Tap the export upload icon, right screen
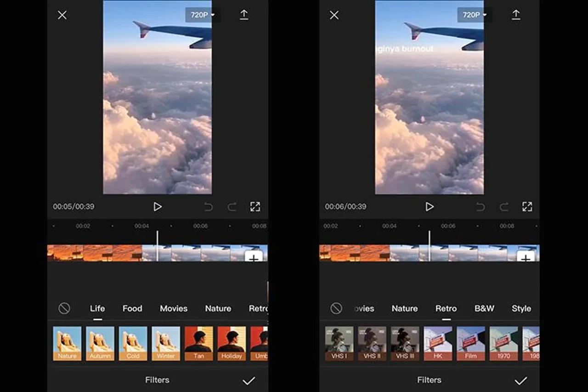Image resolution: width=588 pixels, height=392 pixels. pos(516,15)
